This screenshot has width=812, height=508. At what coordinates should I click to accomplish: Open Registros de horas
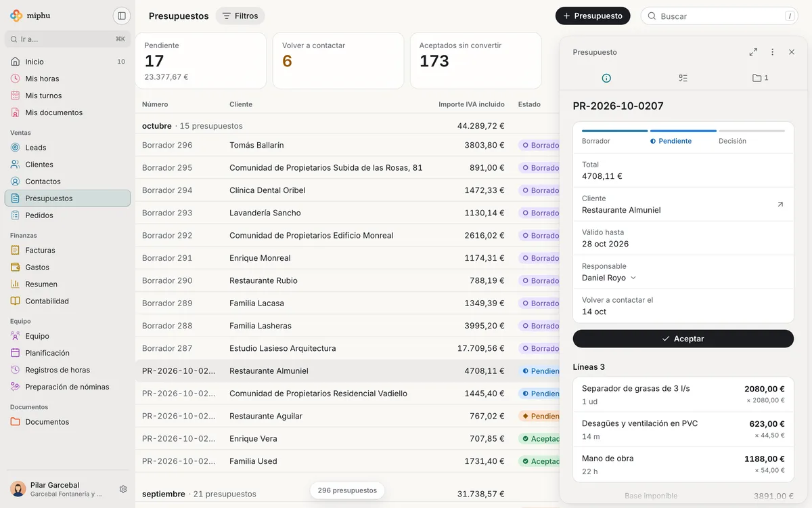pyautogui.click(x=68, y=370)
